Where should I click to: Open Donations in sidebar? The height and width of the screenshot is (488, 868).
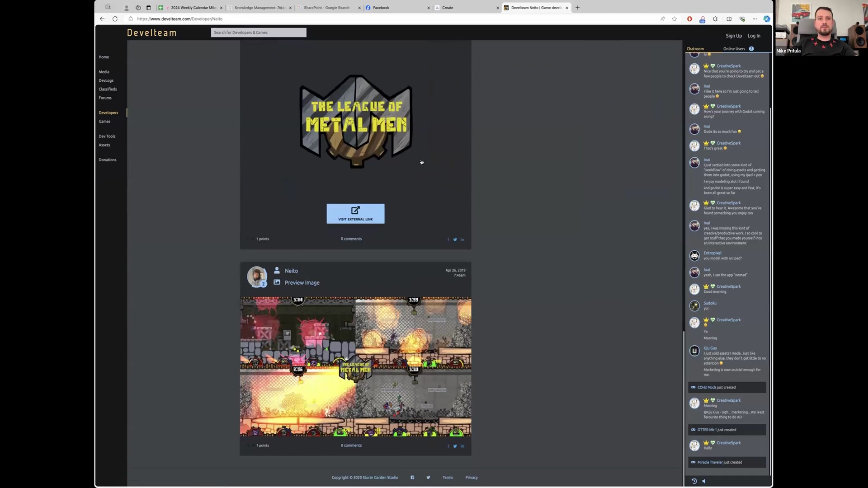point(108,160)
